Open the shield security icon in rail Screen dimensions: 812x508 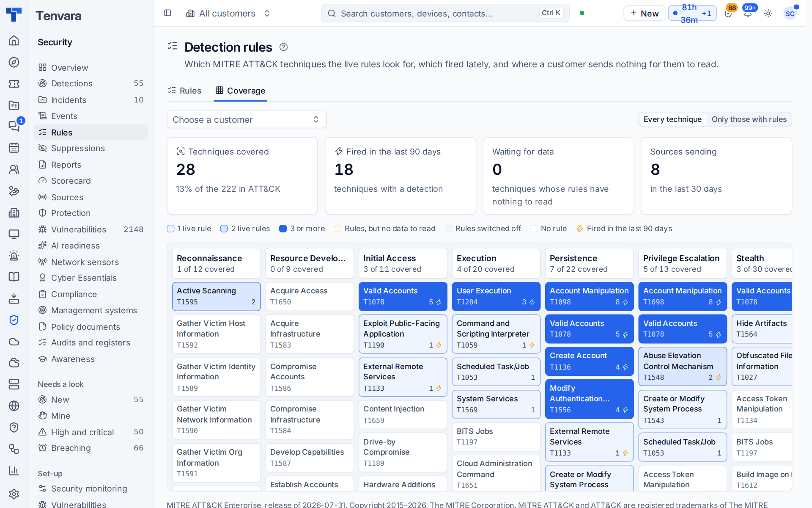coord(14,320)
